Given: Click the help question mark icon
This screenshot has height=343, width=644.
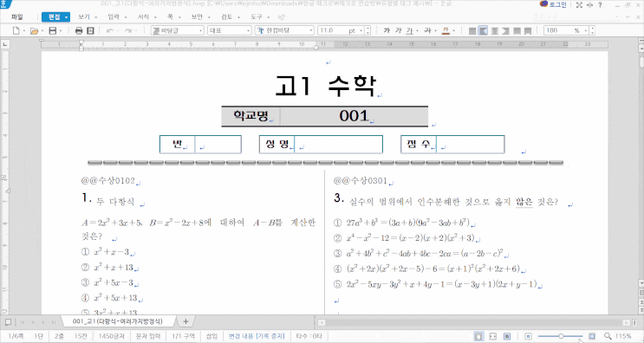Looking at the screenshot, I should [x=600, y=5].
